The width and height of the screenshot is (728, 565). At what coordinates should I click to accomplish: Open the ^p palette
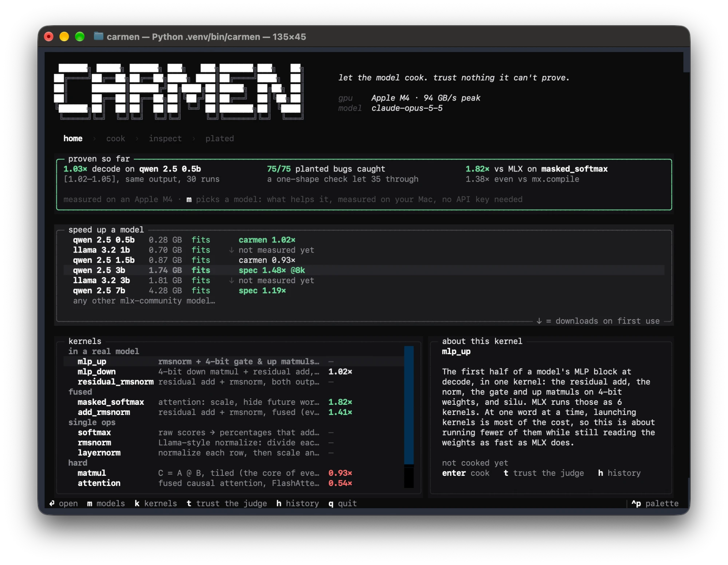coord(655,503)
